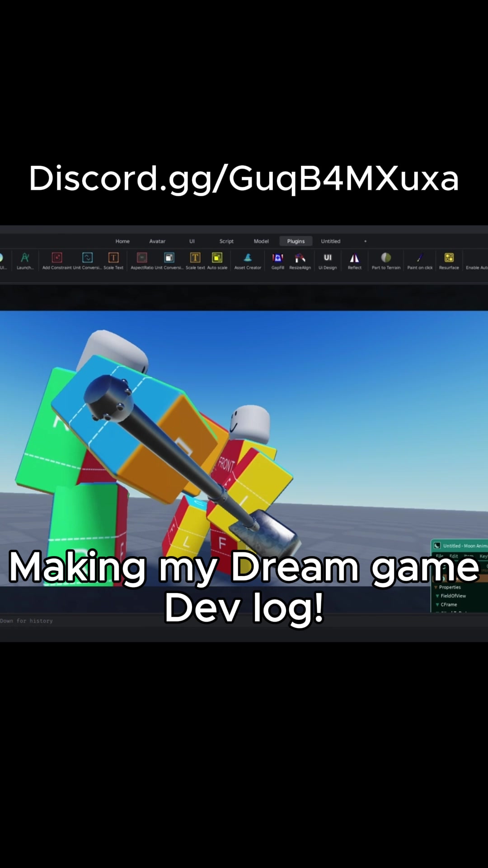Collapse the Properties section arrow
This screenshot has height=868, width=488.
click(436, 587)
